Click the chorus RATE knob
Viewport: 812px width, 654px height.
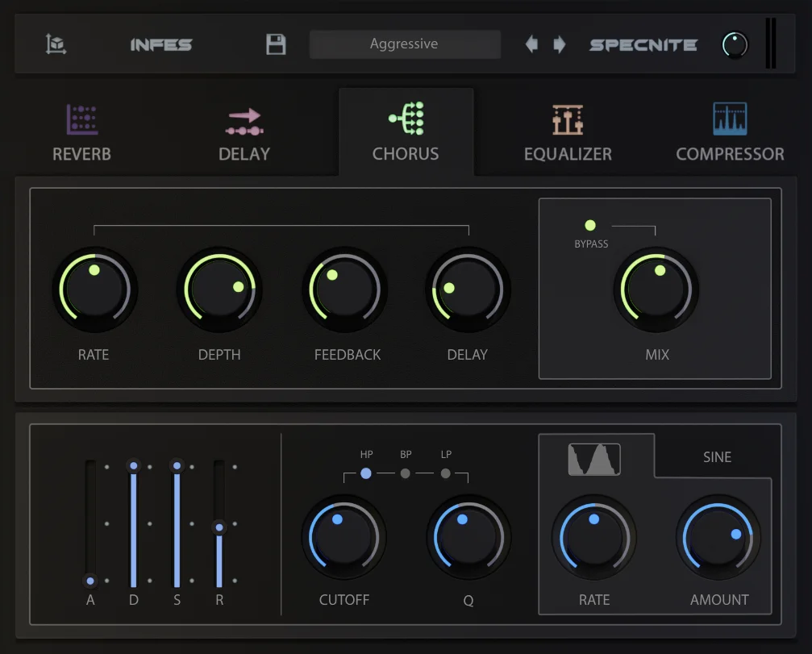pyautogui.click(x=95, y=289)
